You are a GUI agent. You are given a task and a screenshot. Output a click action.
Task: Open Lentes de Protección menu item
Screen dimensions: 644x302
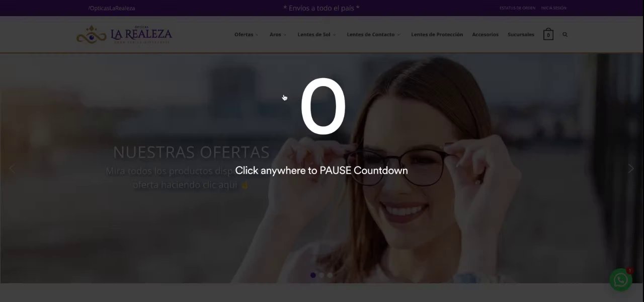[437, 35]
